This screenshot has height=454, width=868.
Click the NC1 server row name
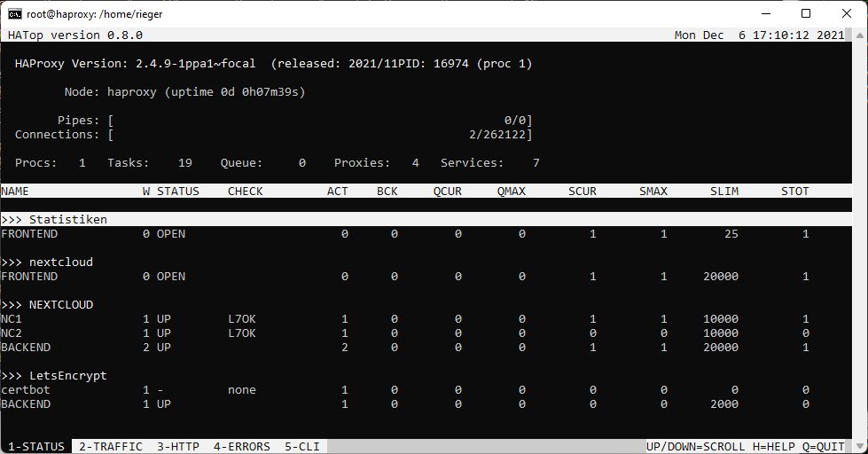pyautogui.click(x=12, y=319)
